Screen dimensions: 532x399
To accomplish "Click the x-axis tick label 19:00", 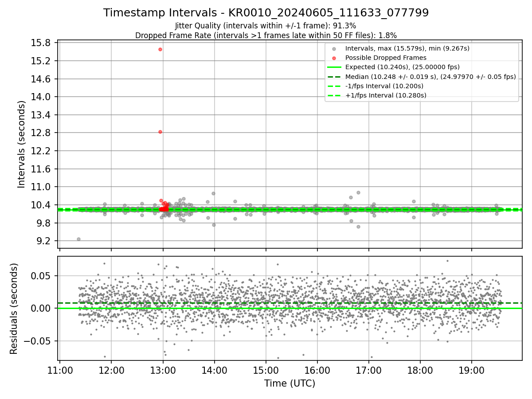I will [471, 371].
